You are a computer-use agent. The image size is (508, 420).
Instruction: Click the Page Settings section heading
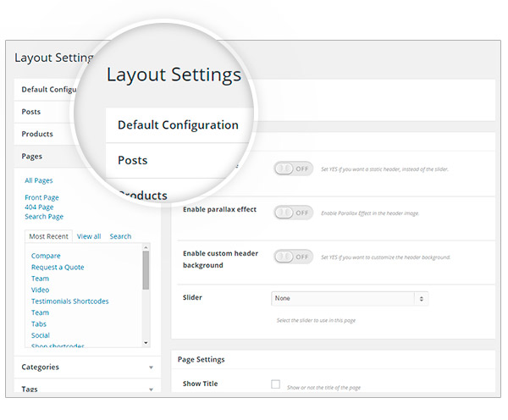201,359
